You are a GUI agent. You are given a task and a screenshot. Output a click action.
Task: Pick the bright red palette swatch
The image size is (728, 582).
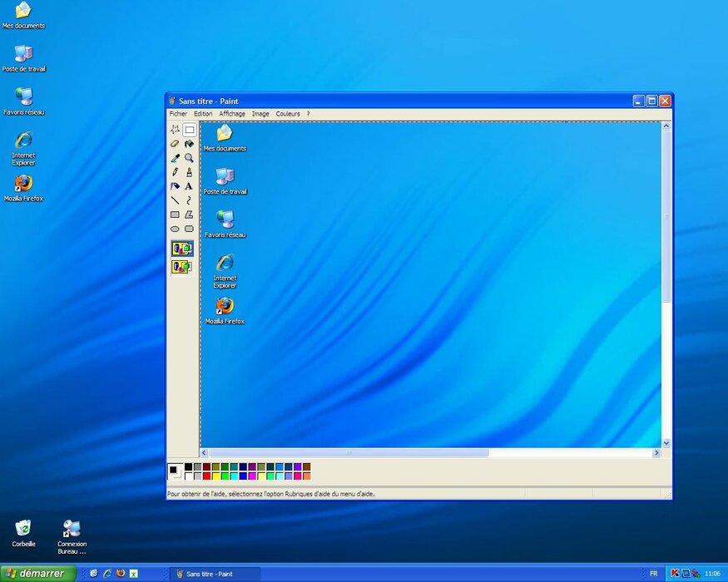click(207, 476)
